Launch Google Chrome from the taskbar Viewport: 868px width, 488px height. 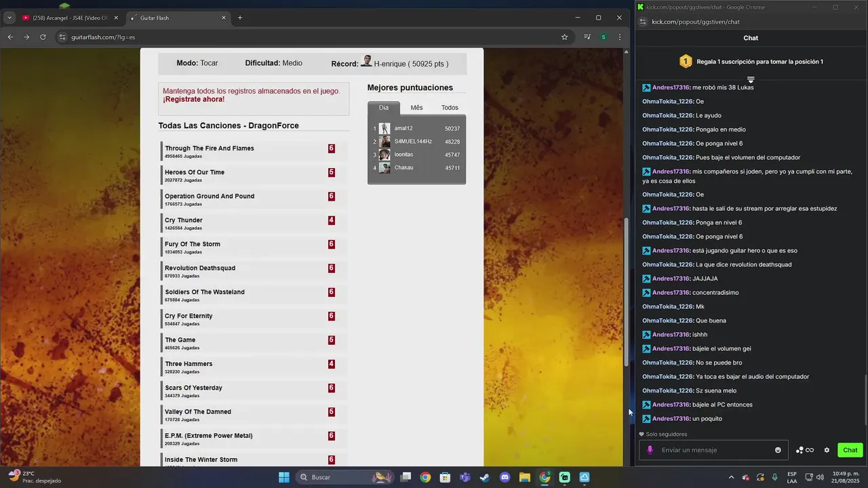(x=425, y=477)
